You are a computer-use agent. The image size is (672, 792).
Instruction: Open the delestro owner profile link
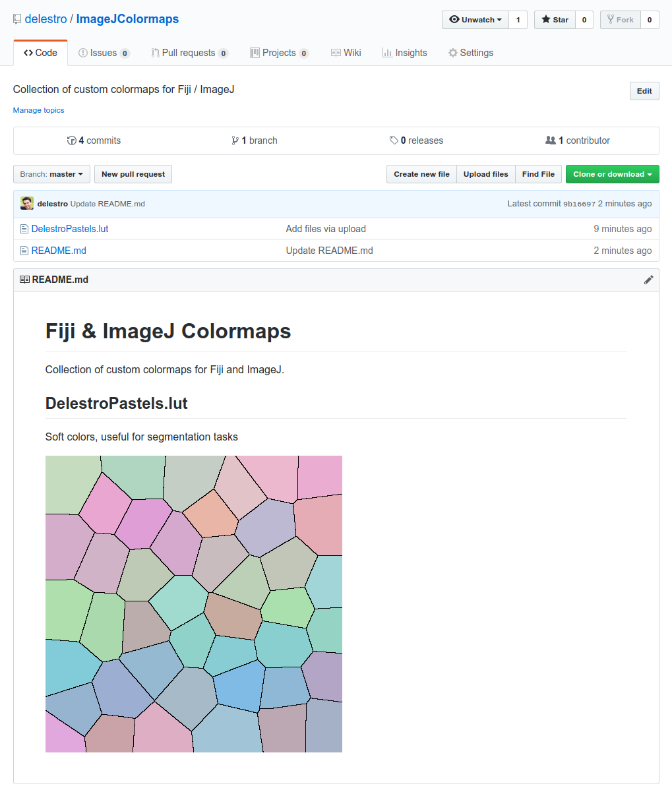(x=46, y=19)
